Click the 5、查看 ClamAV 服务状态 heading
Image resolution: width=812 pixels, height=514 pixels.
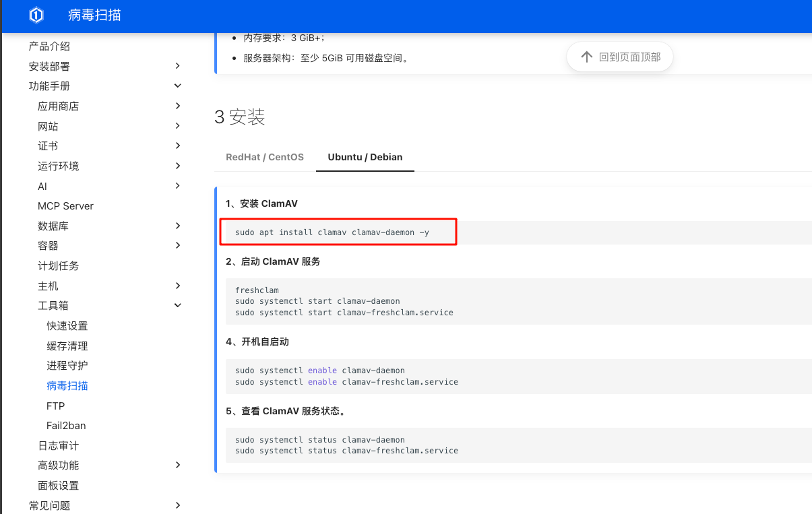point(285,411)
